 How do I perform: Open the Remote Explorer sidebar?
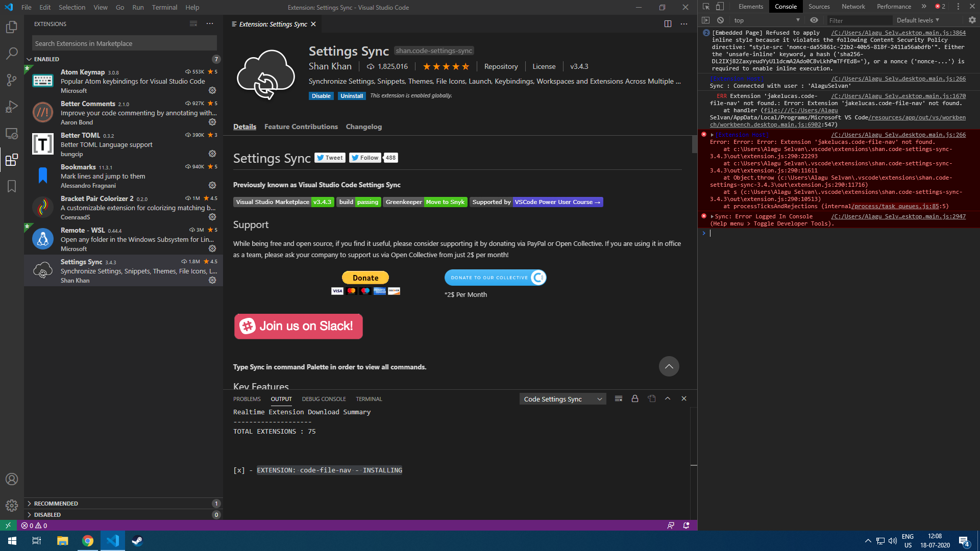11,133
